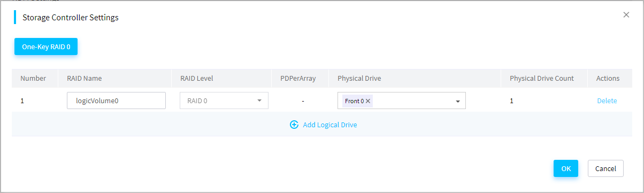The width and height of the screenshot is (644, 193).
Task: Close the Storage Controller Settings dialog
Action: [x=626, y=15]
